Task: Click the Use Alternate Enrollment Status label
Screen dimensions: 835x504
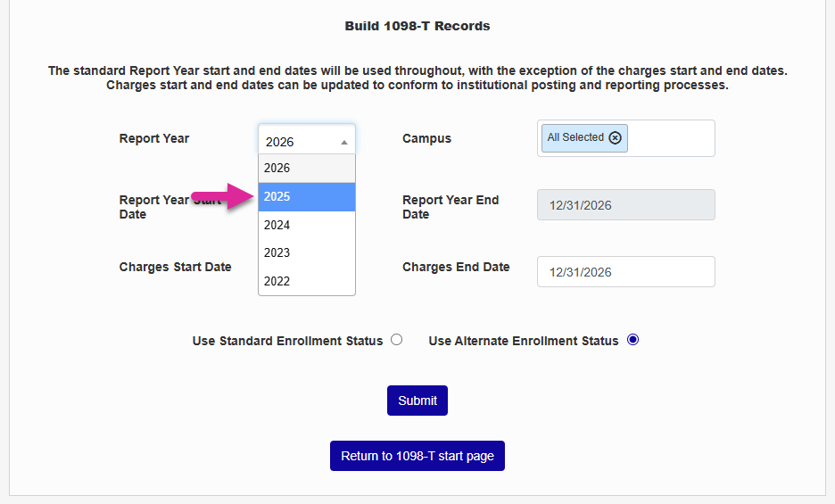Action: pos(523,341)
